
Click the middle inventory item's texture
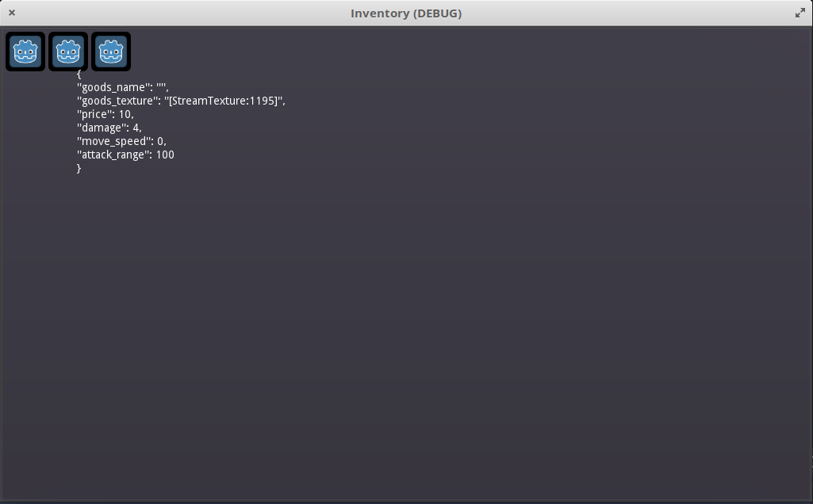(x=68, y=51)
